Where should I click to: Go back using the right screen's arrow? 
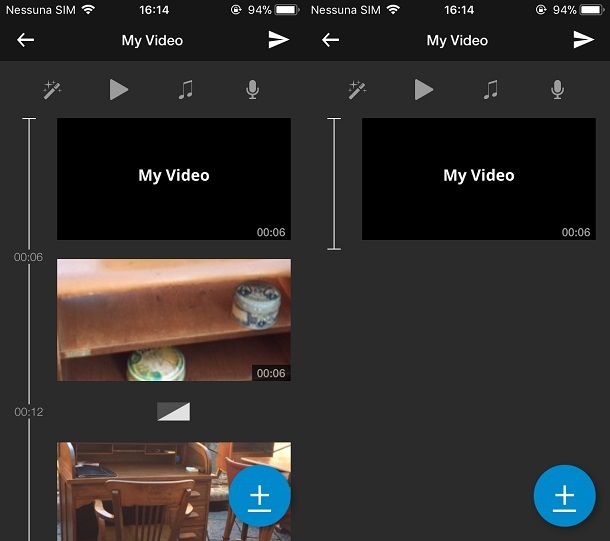331,40
